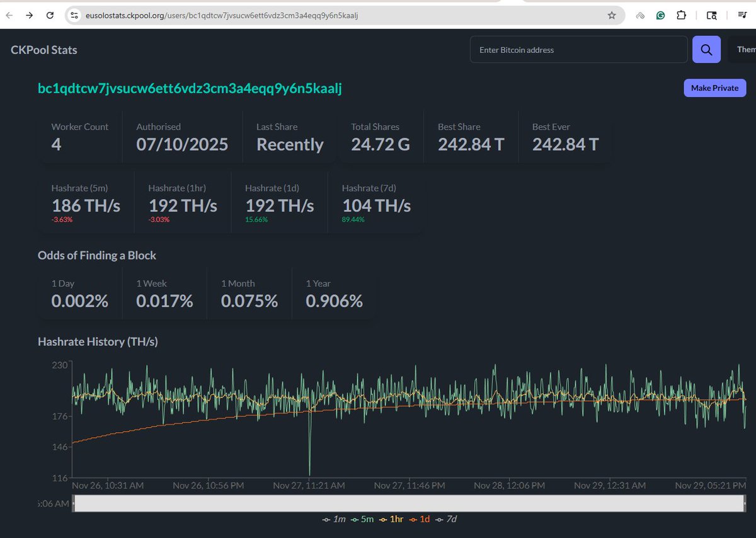Click Best Ever 242.84 T value
Viewport: 756px width, 538px height.
click(x=566, y=145)
